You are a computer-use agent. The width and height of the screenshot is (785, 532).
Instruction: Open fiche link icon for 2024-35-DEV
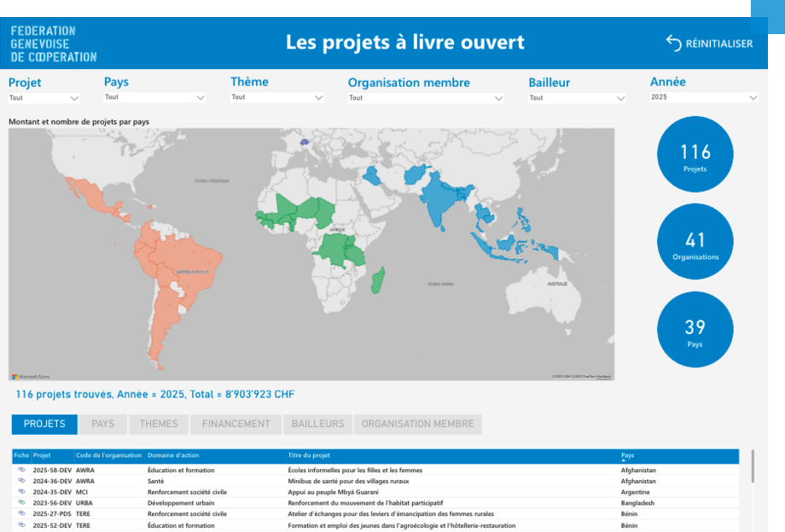click(x=21, y=492)
